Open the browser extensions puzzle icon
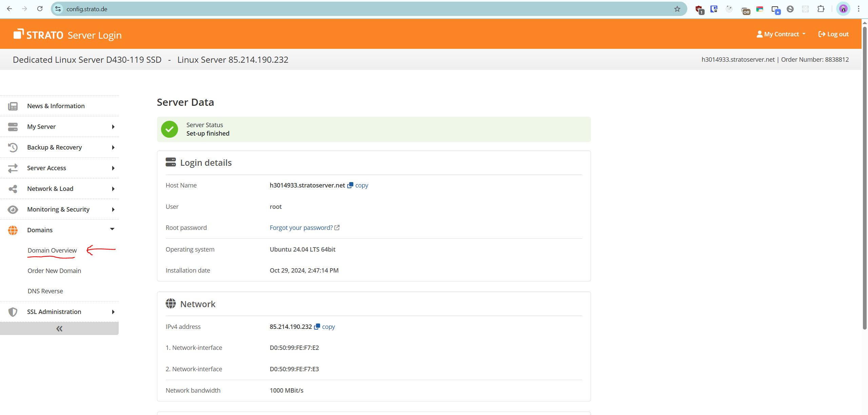 click(821, 9)
